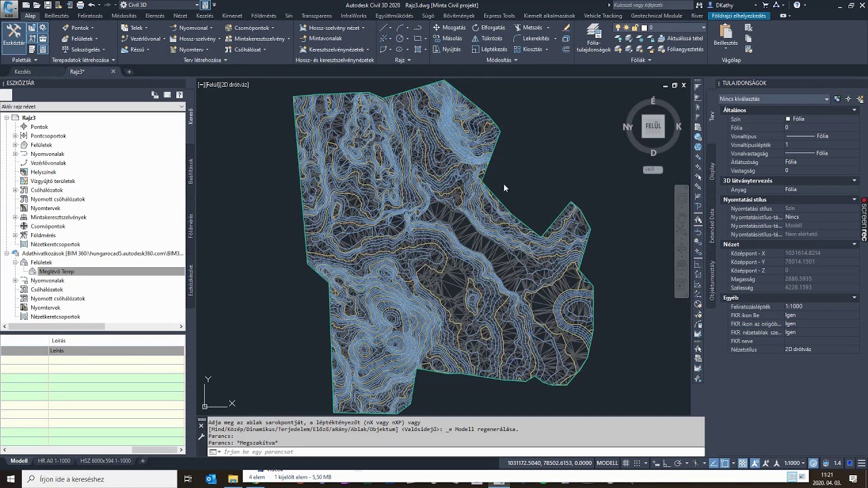Switch to the Elemzés ribbon tab
Image resolution: width=868 pixels, height=488 pixels.
point(155,16)
